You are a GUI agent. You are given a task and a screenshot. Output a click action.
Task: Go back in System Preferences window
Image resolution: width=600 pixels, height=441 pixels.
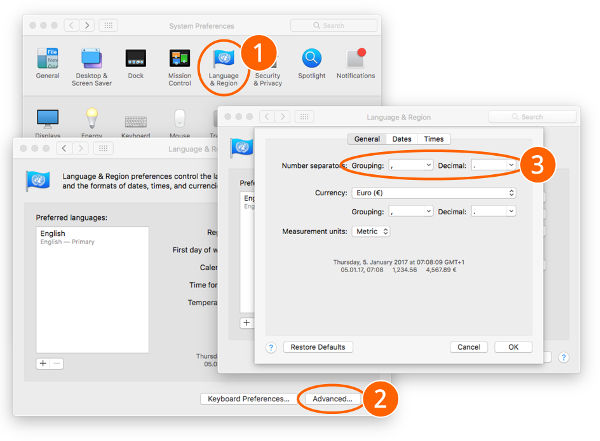pyautogui.click(x=71, y=26)
